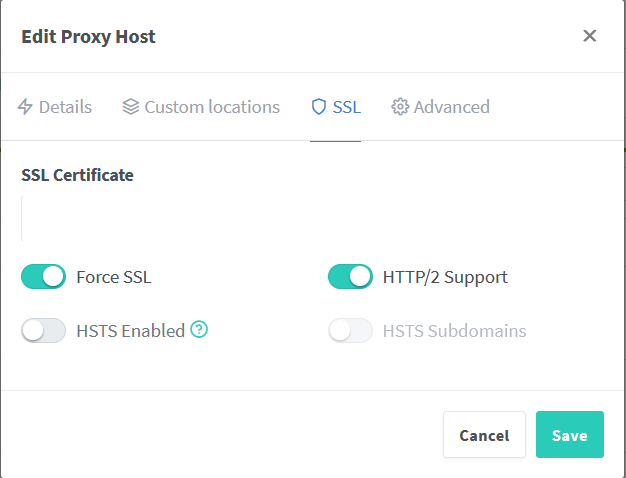Click the Force SSL label text
Image resolution: width=626 pixels, height=478 pixels.
coord(114,277)
